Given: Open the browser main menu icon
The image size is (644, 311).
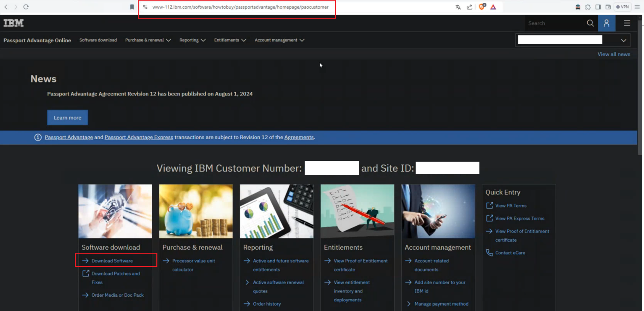Looking at the screenshot, I should [x=637, y=7].
